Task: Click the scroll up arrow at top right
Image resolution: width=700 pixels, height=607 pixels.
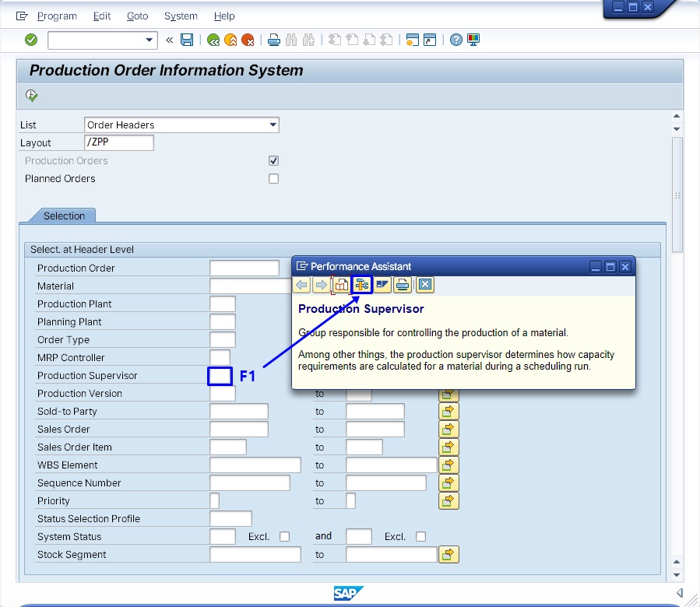Action: coord(677,116)
